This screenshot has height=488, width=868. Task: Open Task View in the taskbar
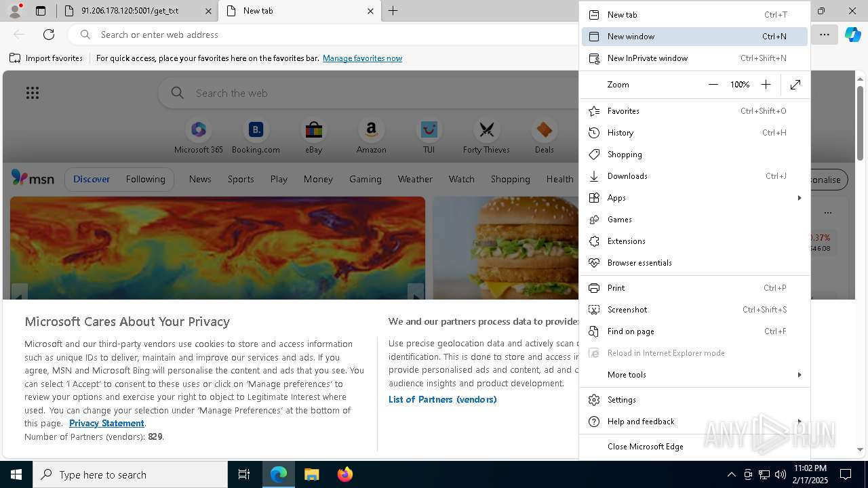[x=244, y=474]
